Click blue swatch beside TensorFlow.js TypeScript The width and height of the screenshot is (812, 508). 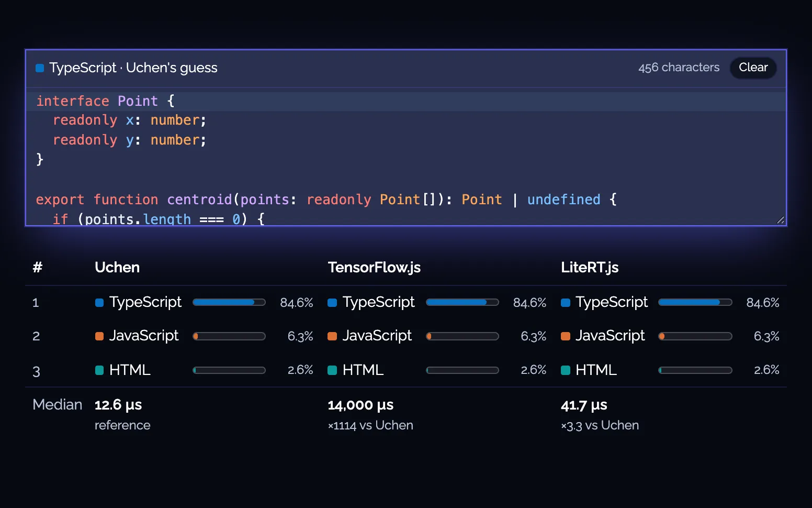coord(332,303)
